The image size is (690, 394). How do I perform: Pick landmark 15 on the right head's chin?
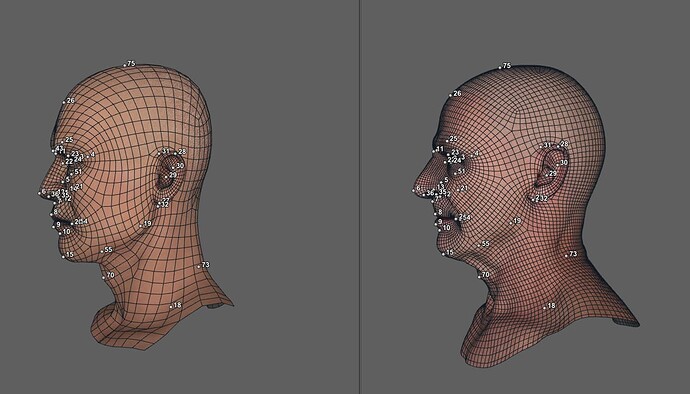pyautogui.click(x=443, y=254)
